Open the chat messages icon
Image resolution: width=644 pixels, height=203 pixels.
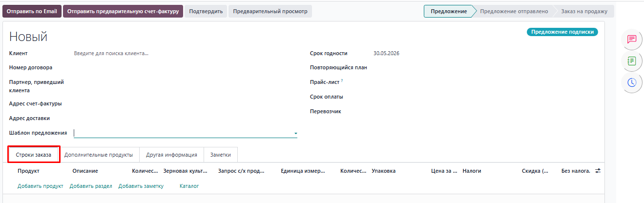click(x=632, y=39)
